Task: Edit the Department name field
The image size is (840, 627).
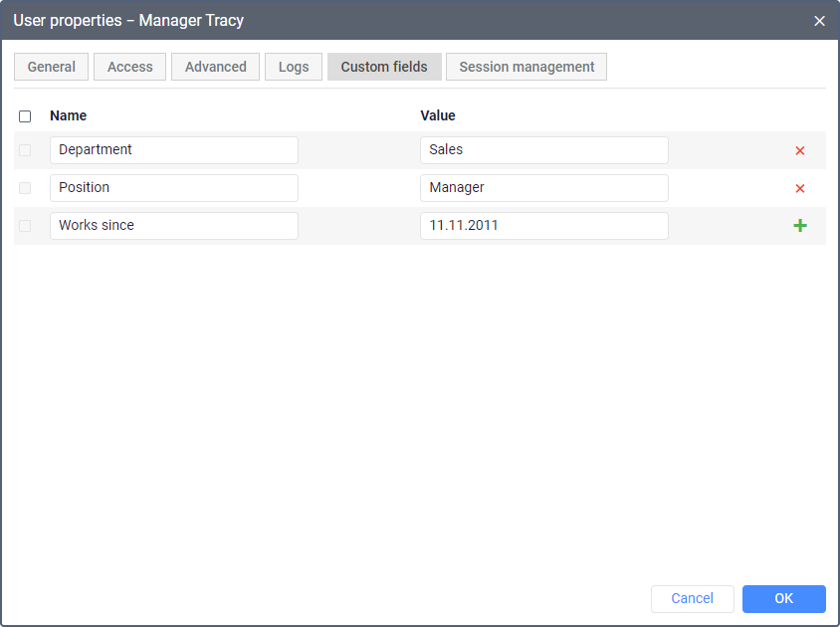Action: pos(174,150)
